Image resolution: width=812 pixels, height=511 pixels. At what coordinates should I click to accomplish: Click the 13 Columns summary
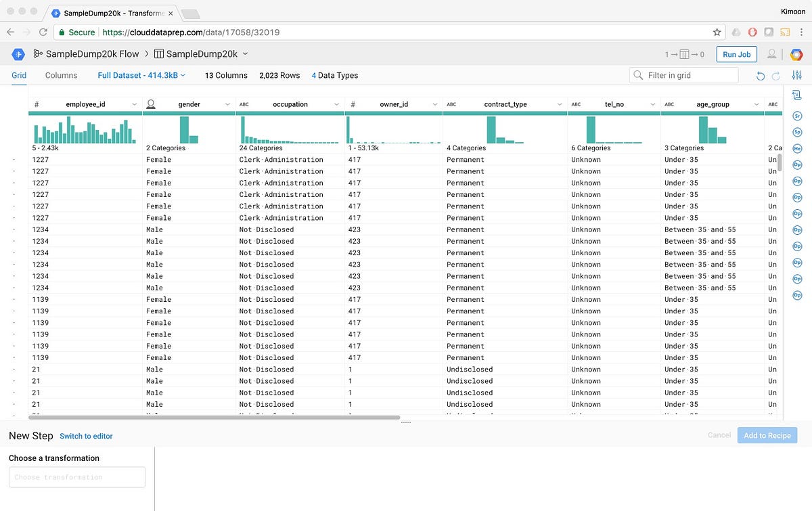[x=226, y=75]
